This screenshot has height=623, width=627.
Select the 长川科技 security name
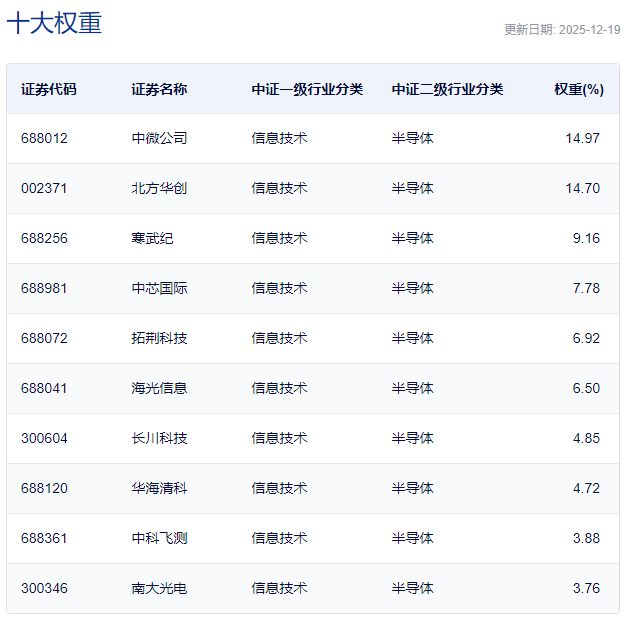[x=159, y=438]
